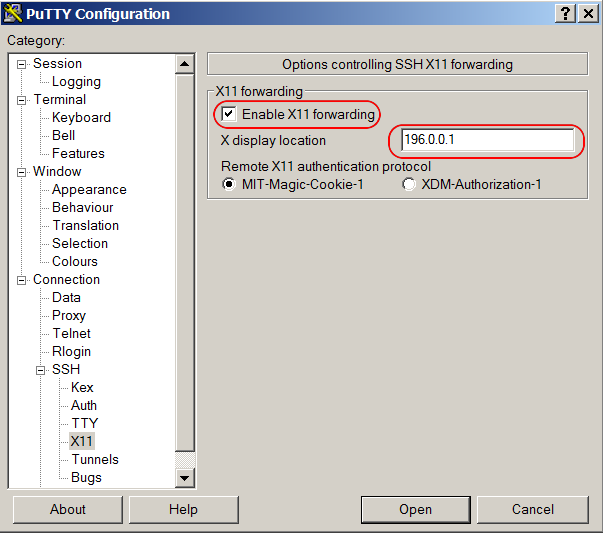Click the MIT-Magic-Cookie-1 label
This screenshot has width=603, height=533.
pyautogui.click(x=302, y=185)
